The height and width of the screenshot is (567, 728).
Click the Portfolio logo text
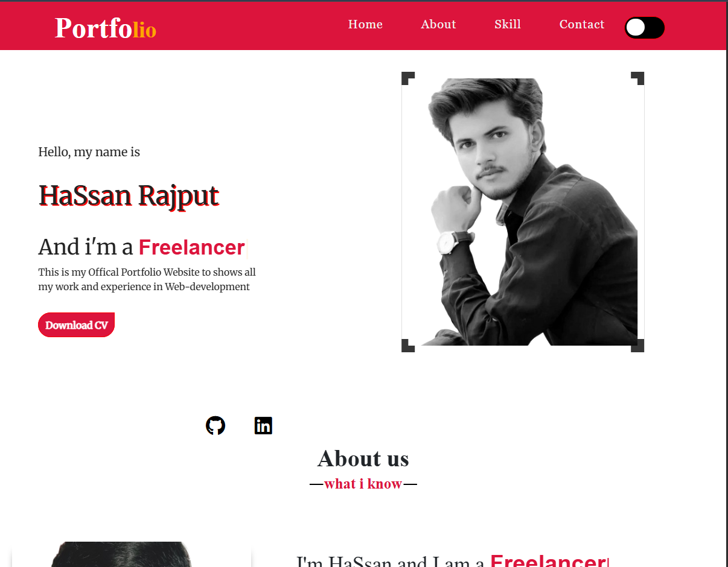tap(106, 28)
